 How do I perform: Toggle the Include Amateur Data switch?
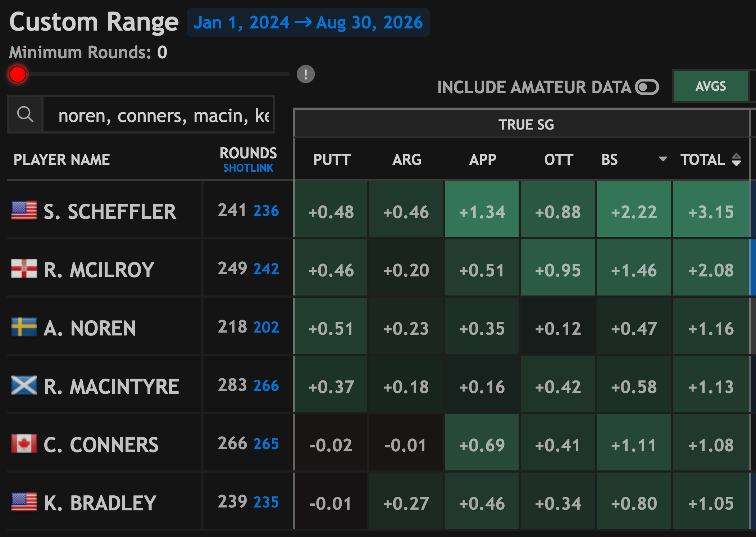pyautogui.click(x=647, y=87)
